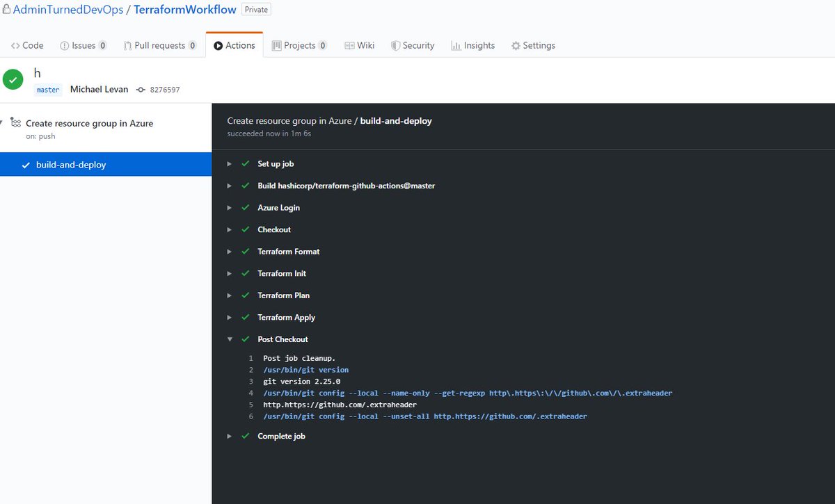This screenshot has height=504, width=835.
Task: Click the green check next to Terraform Plan
Action: tap(245, 295)
